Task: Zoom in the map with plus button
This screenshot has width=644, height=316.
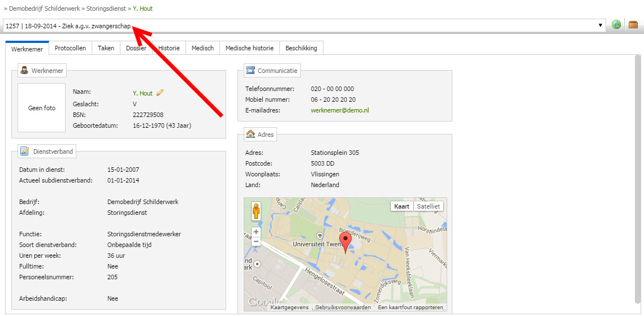Action: coord(256,232)
